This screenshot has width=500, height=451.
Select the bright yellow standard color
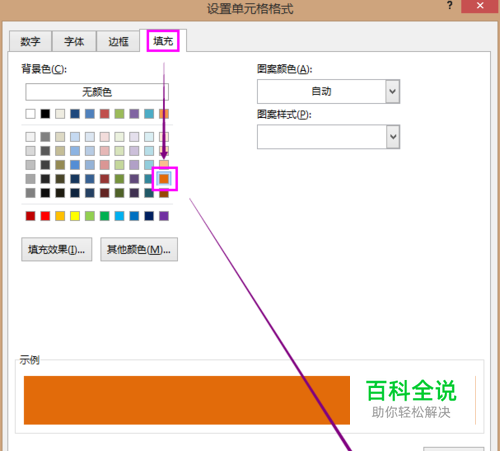point(75,216)
